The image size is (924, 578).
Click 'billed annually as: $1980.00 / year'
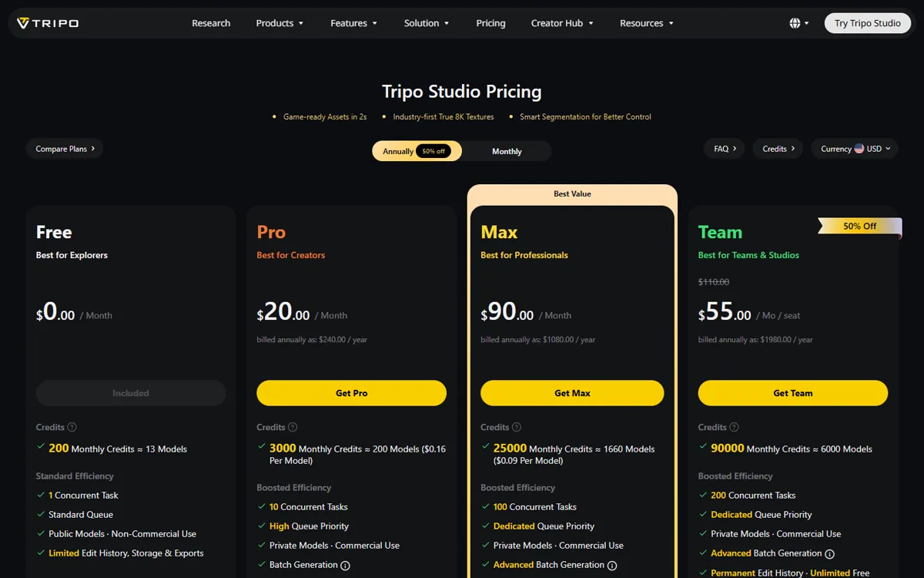coord(755,339)
